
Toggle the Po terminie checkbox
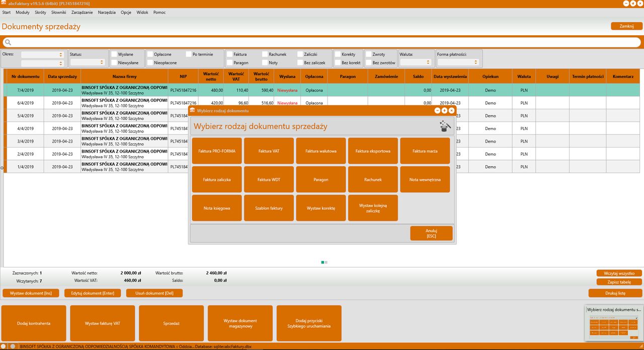pos(189,54)
